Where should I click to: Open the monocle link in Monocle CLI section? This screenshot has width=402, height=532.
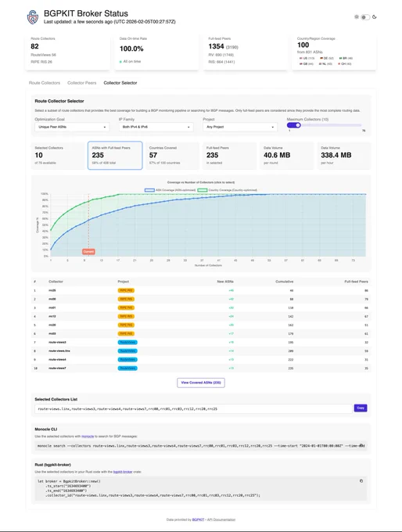tap(88, 437)
